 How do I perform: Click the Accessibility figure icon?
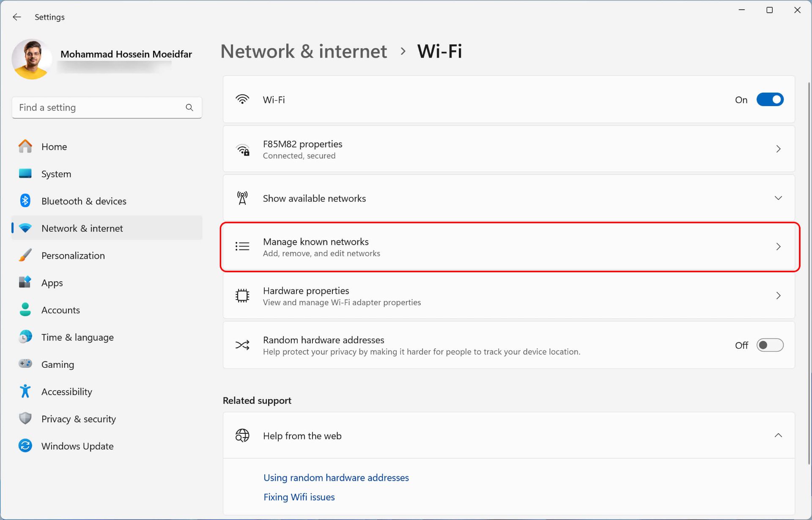pos(25,391)
